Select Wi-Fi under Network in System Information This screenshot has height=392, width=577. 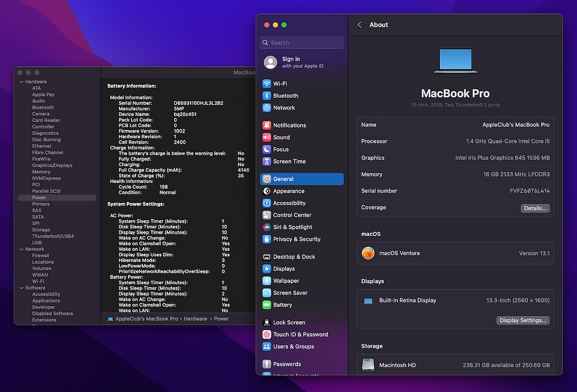(x=38, y=281)
